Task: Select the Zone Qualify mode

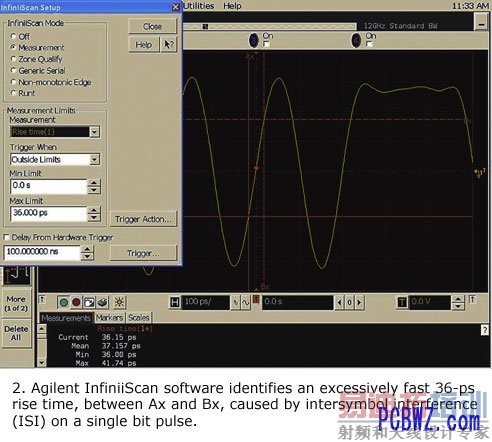Action: (x=13, y=59)
